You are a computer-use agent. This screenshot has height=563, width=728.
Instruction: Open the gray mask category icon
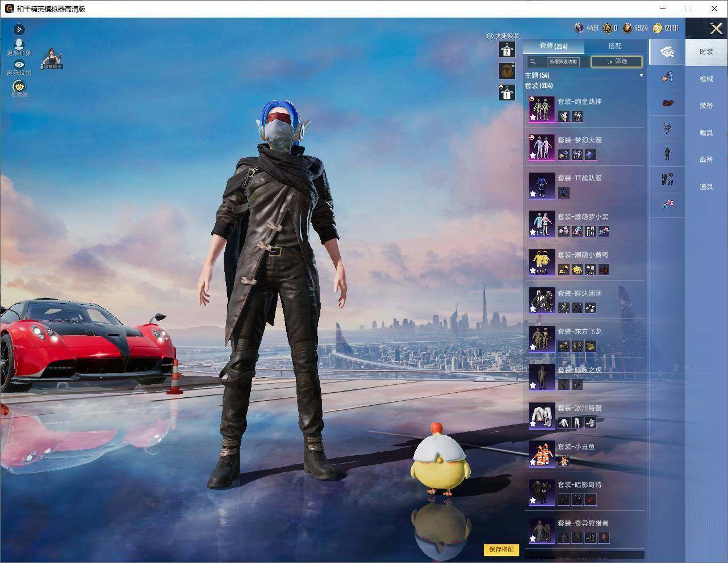pos(667,128)
